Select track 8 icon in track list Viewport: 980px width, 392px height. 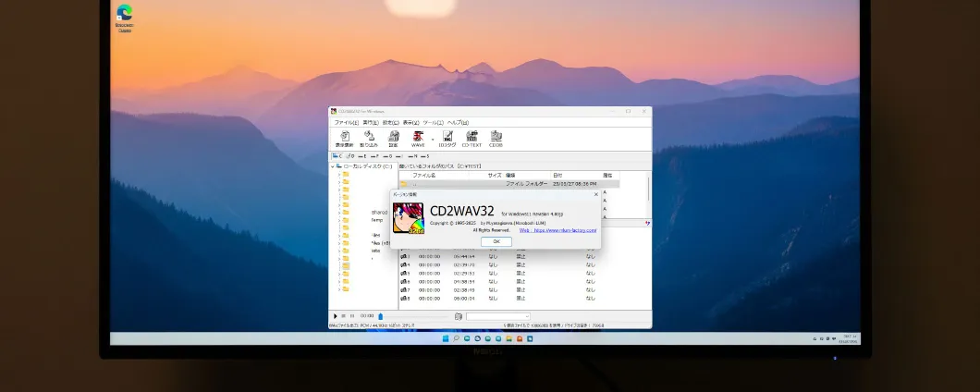click(x=405, y=299)
